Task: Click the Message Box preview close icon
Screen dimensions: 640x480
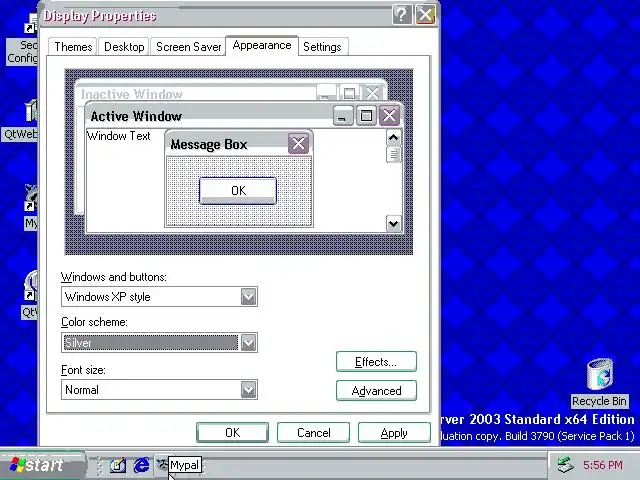Action: [x=298, y=144]
